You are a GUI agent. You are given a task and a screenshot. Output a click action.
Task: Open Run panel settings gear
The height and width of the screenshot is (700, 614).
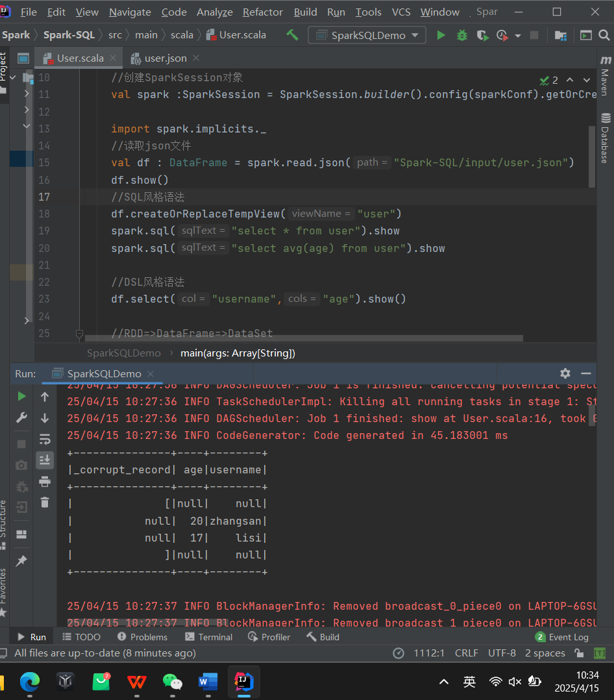(x=565, y=373)
